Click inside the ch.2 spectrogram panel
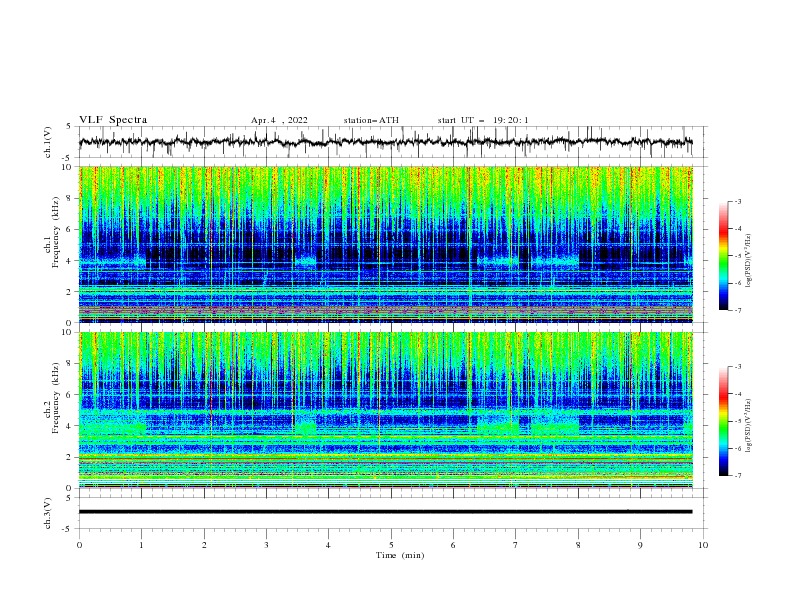792x612 pixels. [385, 410]
